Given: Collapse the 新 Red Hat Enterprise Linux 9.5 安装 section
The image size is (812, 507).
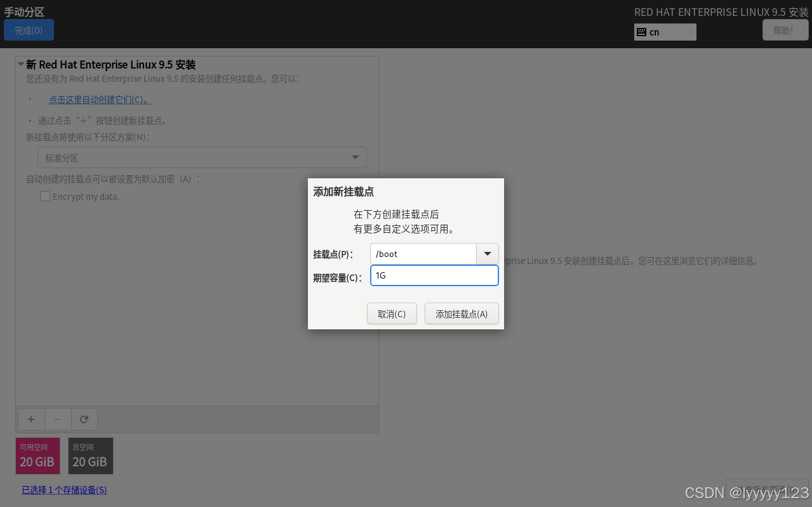Looking at the screenshot, I should [x=20, y=64].
